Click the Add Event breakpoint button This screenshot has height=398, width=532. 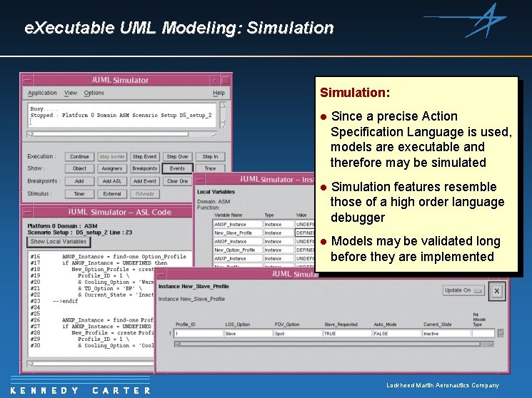pyautogui.click(x=144, y=181)
